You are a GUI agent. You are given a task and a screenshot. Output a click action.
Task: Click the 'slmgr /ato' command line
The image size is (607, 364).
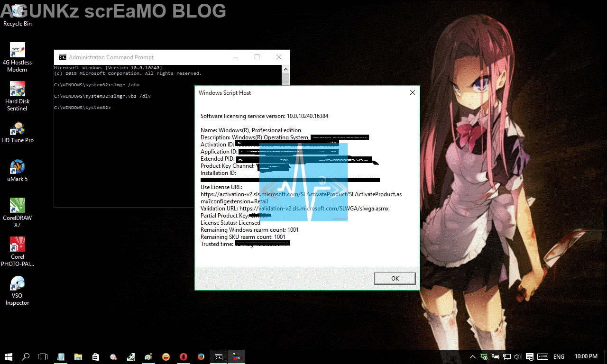pyautogui.click(x=97, y=85)
